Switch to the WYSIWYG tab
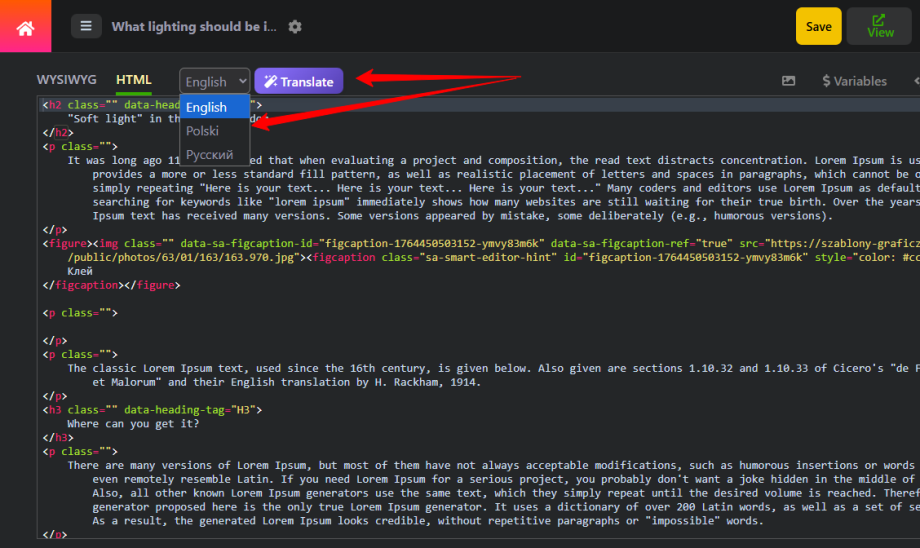This screenshot has width=920, height=548. pyautogui.click(x=66, y=80)
